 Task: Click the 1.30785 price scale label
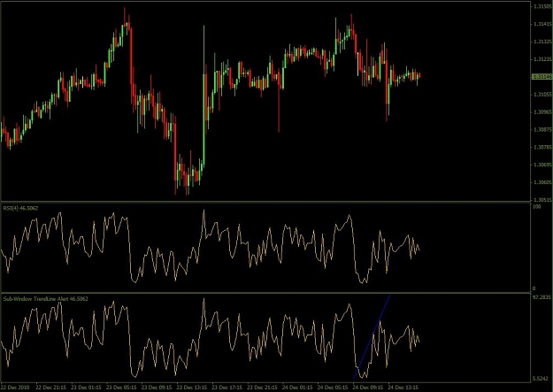coord(543,147)
